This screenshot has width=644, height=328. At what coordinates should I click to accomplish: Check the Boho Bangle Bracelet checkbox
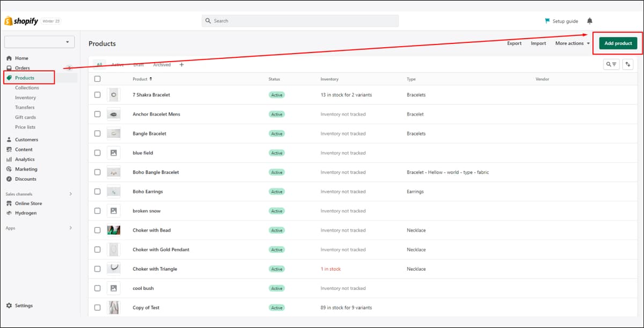click(97, 172)
